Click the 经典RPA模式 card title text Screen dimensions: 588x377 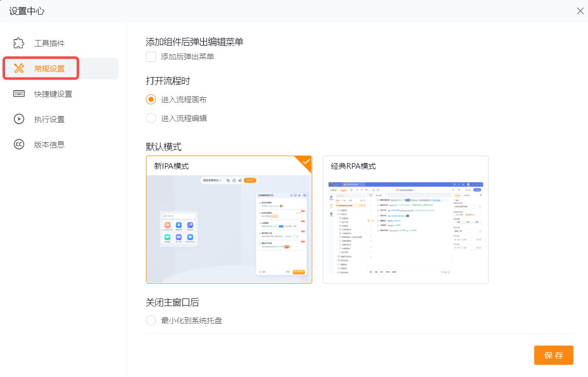pos(353,166)
